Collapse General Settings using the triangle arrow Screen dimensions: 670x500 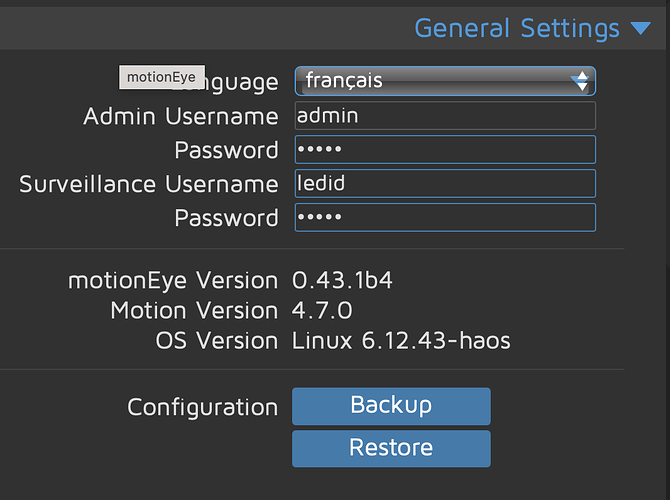(641, 29)
